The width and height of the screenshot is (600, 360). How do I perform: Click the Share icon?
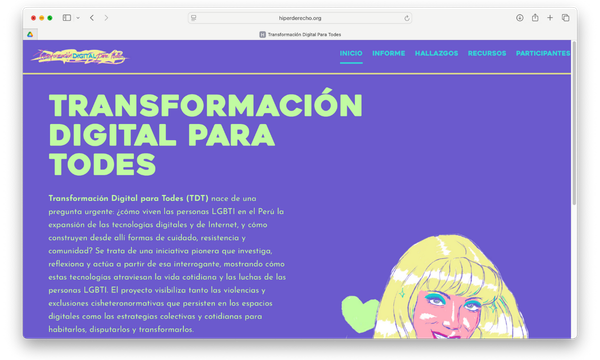(x=535, y=18)
